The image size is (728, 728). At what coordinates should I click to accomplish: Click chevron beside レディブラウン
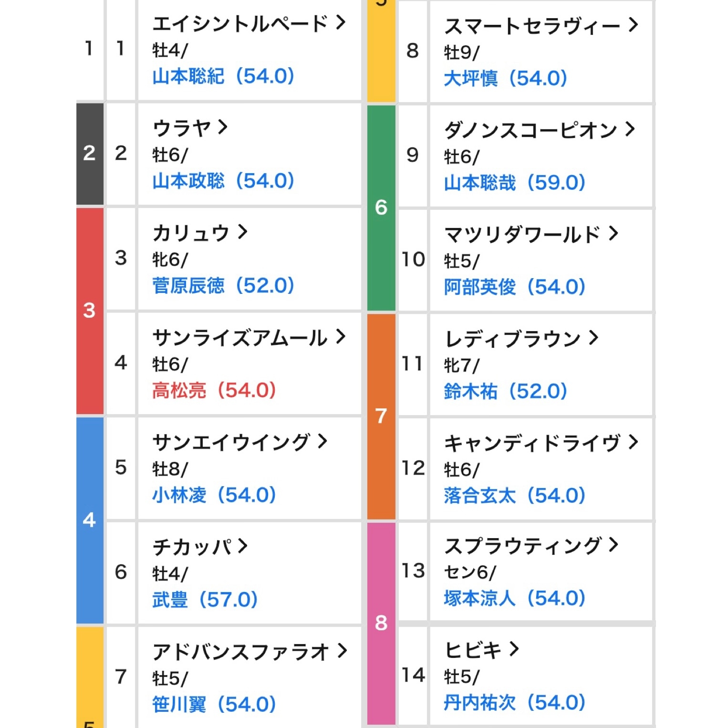(593, 338)
